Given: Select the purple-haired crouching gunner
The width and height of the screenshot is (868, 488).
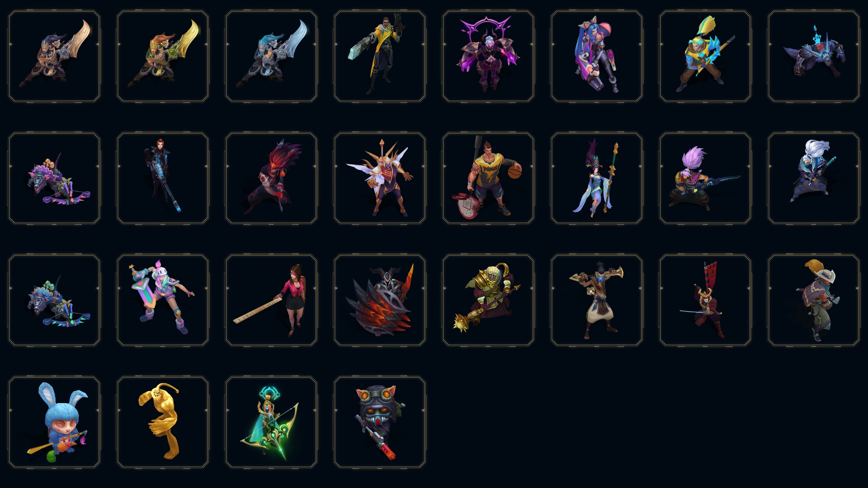Looking at the screenshot, I should [705, 178].
